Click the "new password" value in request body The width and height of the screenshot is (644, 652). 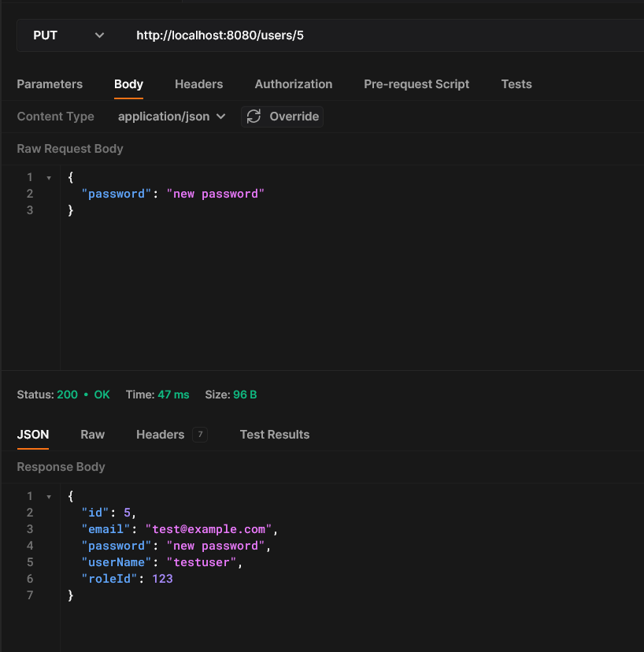(215, 194)
